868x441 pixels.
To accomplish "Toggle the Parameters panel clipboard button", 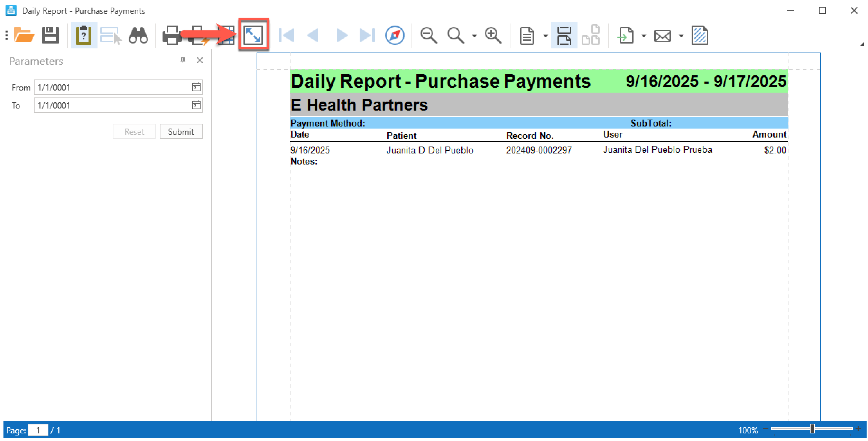I will tap(84, 35).
